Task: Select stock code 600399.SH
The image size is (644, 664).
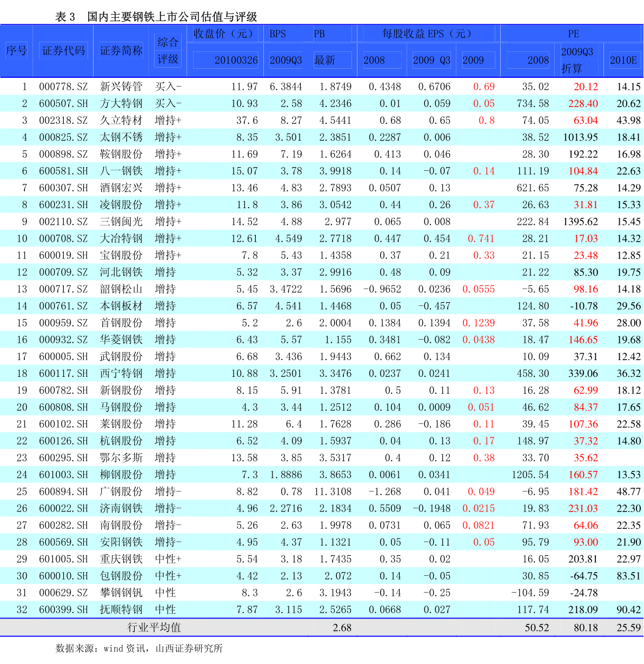Action: tap(63, 609)
